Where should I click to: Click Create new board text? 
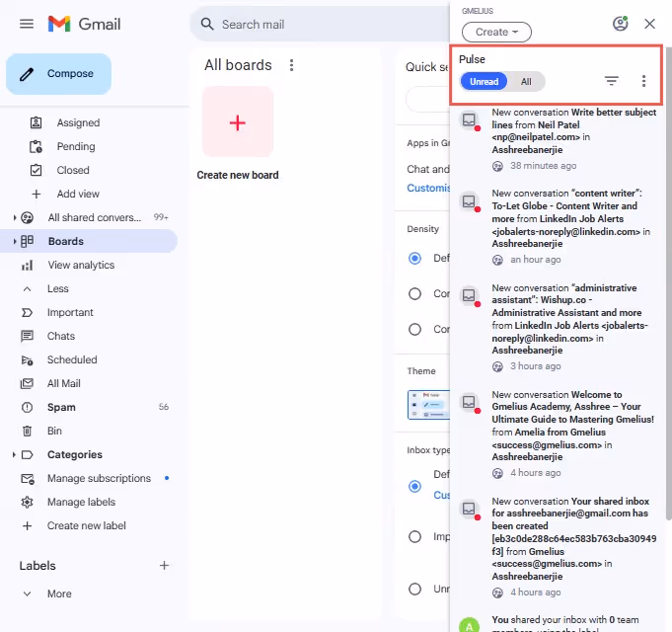coord(238,175)
